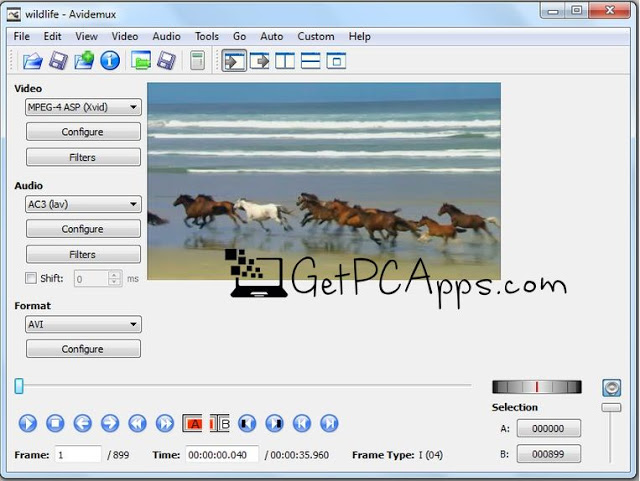Select the input preview mode icon
The image size is (640, 481).
234,61
